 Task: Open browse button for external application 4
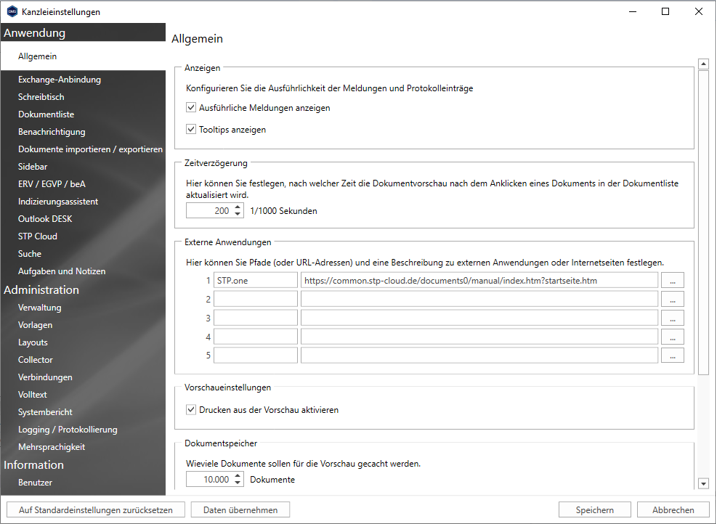click(x=672, y=337)
